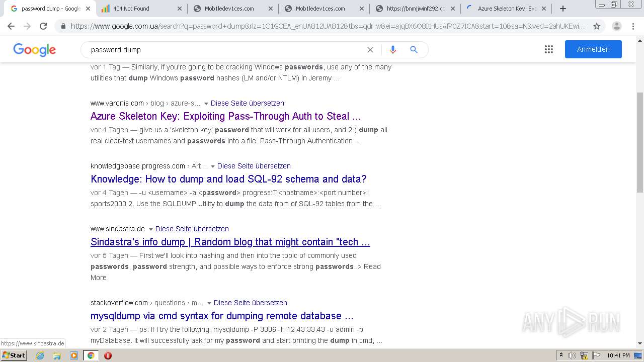Click the 'stackoverflow.com' breadcrumb text
This screenshot has width=644, height=362.
[x=119, y=303]
